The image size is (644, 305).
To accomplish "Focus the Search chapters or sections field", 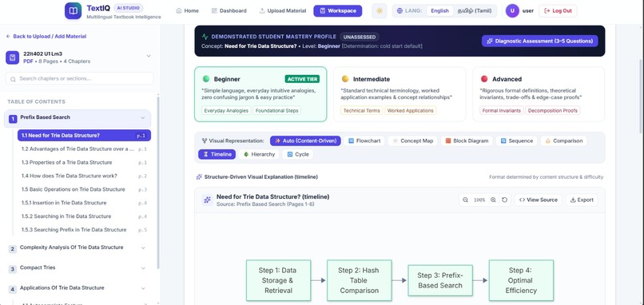I will (x=80, y=78).
